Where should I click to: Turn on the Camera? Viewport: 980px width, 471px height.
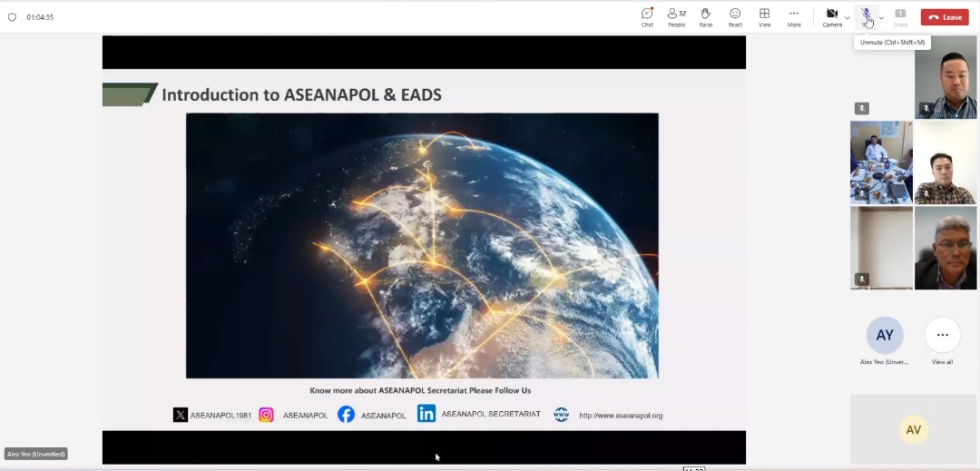click(831, 16)
